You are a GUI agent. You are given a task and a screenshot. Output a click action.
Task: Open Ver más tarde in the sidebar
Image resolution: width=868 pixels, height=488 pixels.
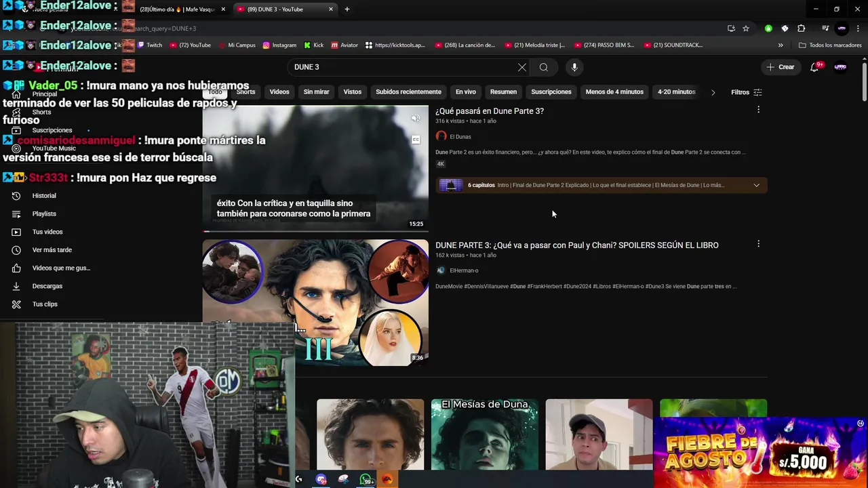pos(52,250)
